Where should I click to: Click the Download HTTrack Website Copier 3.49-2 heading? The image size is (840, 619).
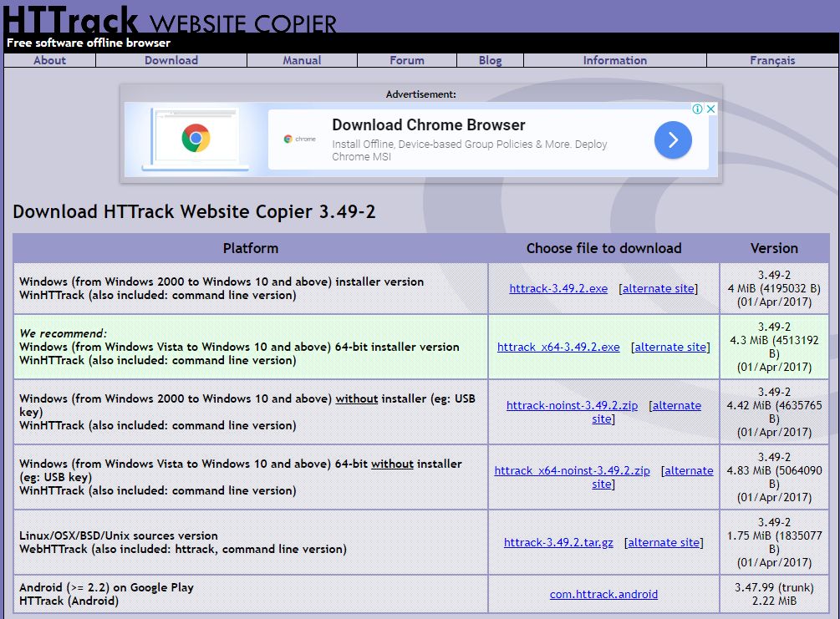click(x=194, y=211)
